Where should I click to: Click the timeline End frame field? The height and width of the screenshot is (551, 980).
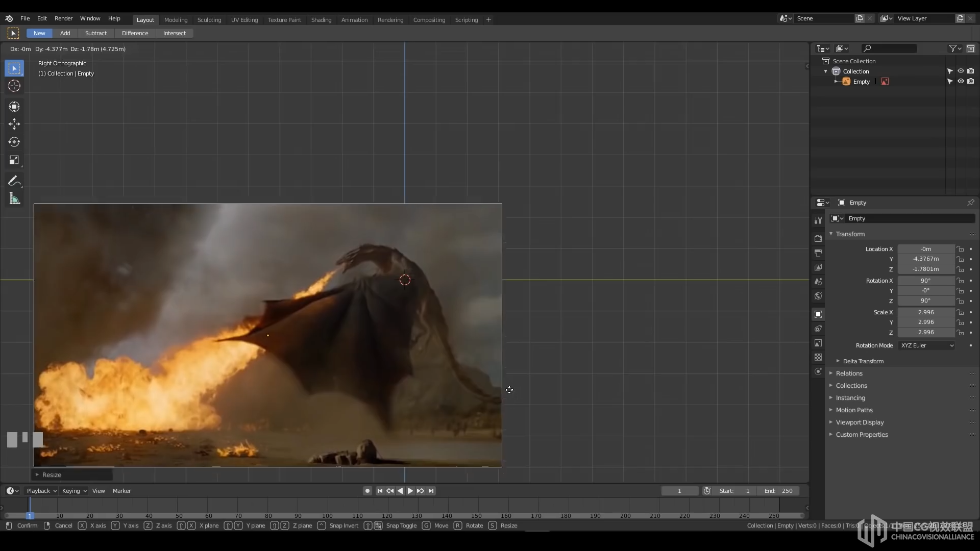[778, 491]
